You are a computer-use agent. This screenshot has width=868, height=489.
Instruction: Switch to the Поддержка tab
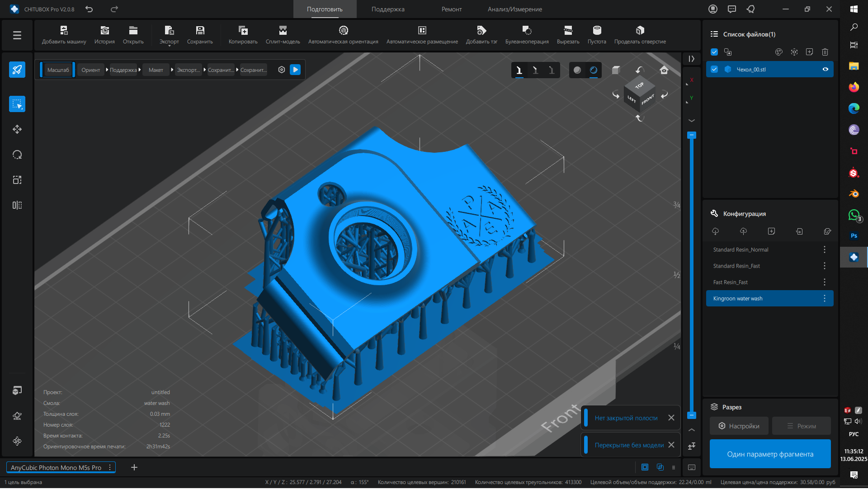coord(387,9)
